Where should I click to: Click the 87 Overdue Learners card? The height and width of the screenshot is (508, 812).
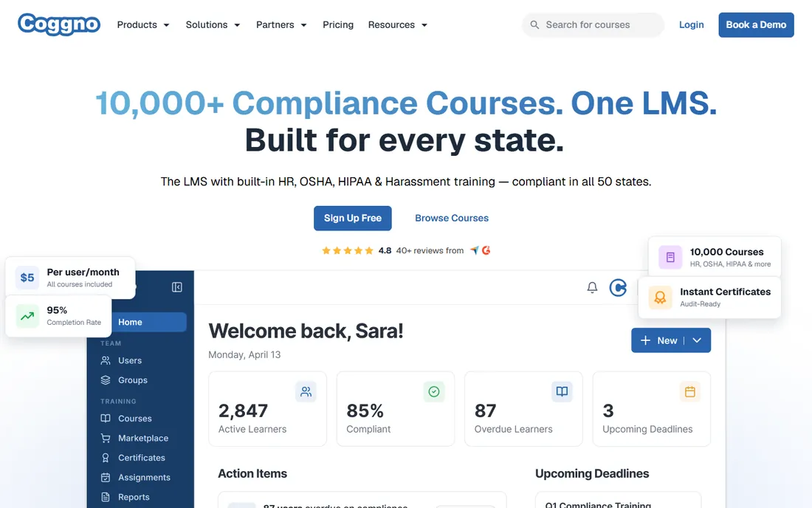coord(523,408)
